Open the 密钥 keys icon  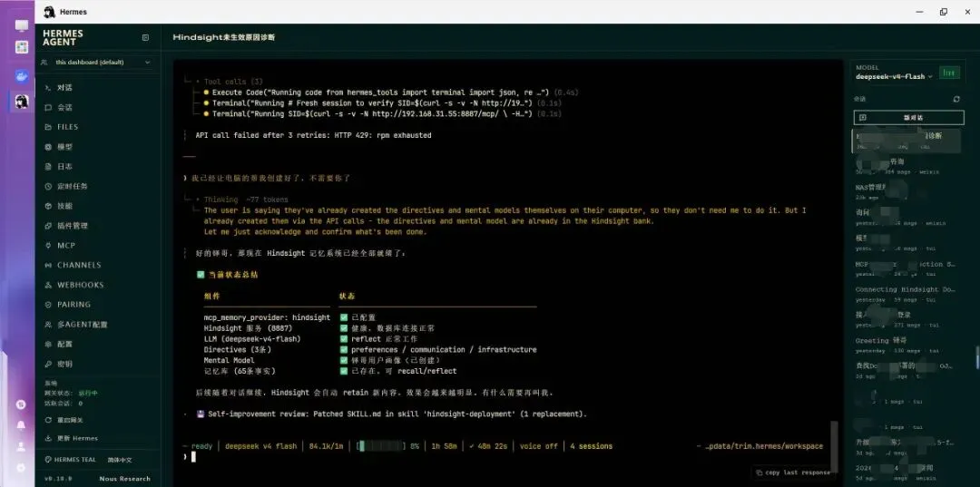(x=48, y=364)
